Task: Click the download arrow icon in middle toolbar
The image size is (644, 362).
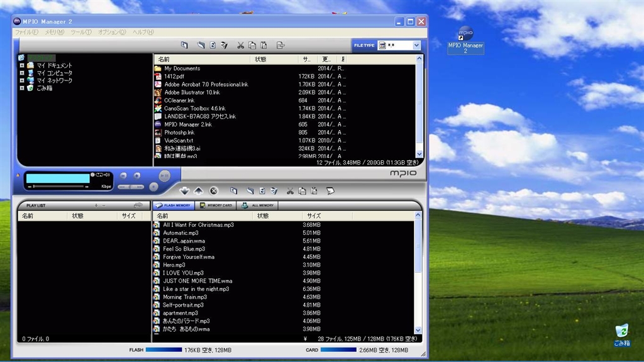Action: (184, 191)
